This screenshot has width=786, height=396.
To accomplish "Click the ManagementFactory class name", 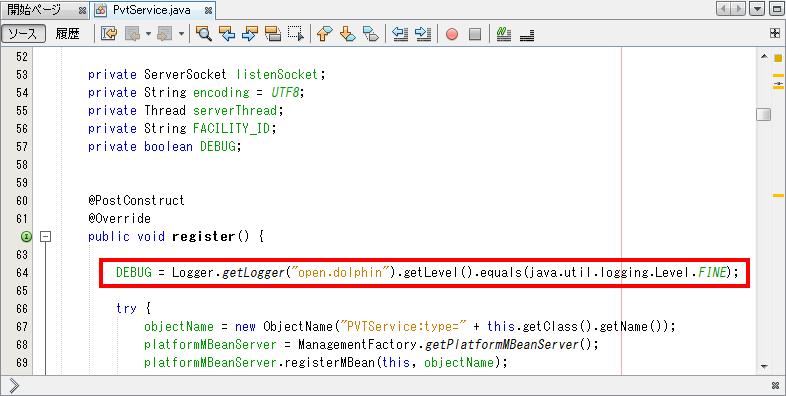I will tap(358, 344).
